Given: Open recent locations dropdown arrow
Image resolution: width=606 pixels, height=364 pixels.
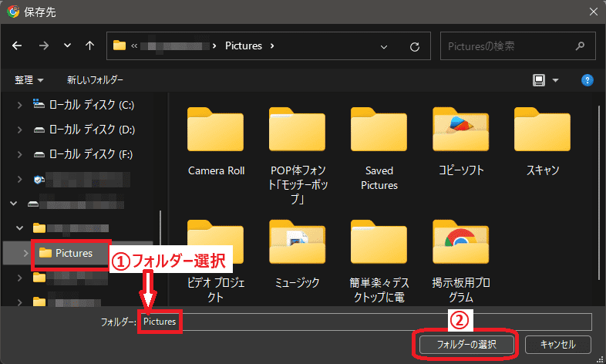Looking at the screenshot, I should [67, 46].
